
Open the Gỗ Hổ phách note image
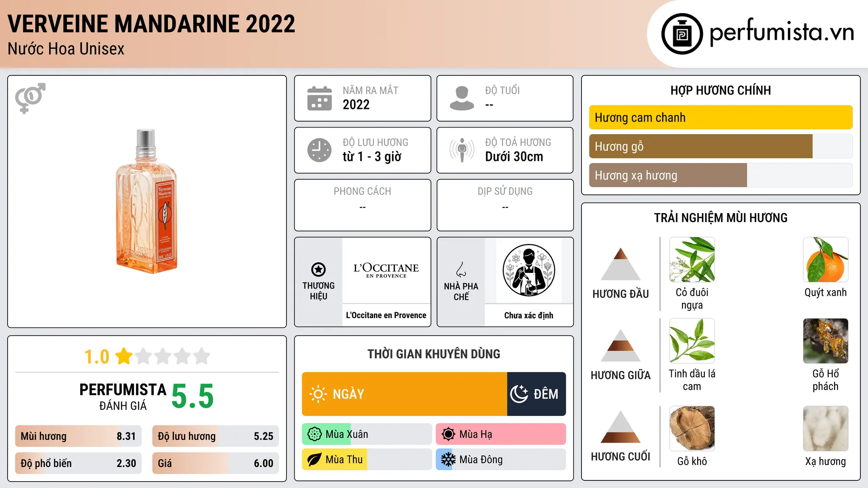(x=826, y=341)
